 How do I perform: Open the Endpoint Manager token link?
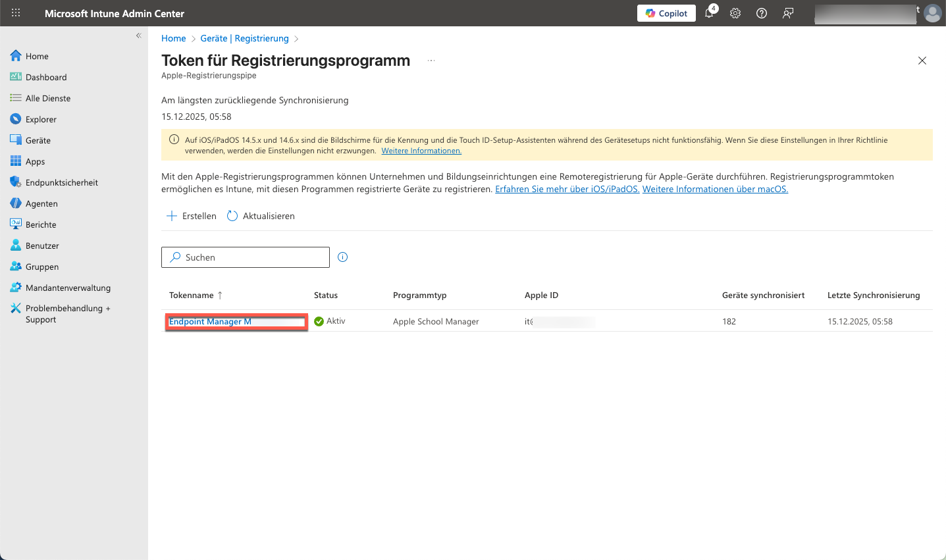210,322
